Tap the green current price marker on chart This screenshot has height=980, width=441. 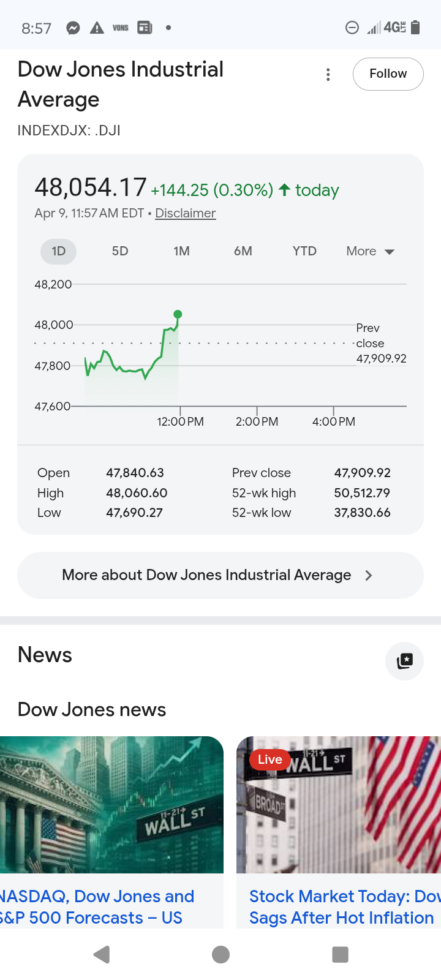pos(178,314)
